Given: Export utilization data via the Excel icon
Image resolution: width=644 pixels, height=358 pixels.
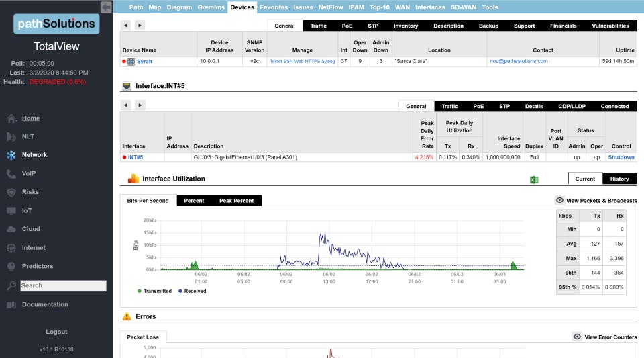Looking at the screenshot, I should [534, 179].
